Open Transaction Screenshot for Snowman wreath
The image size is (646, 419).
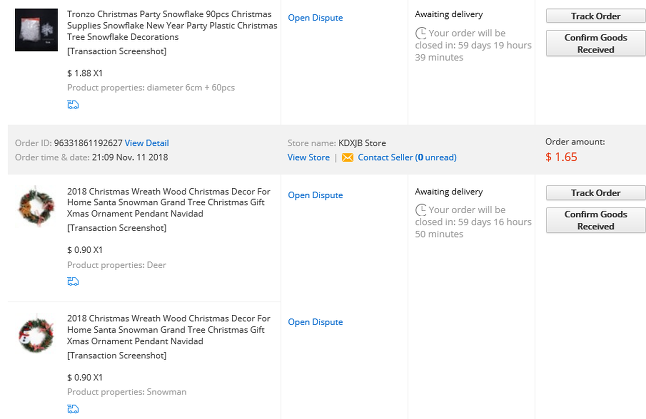pos(117,355)
